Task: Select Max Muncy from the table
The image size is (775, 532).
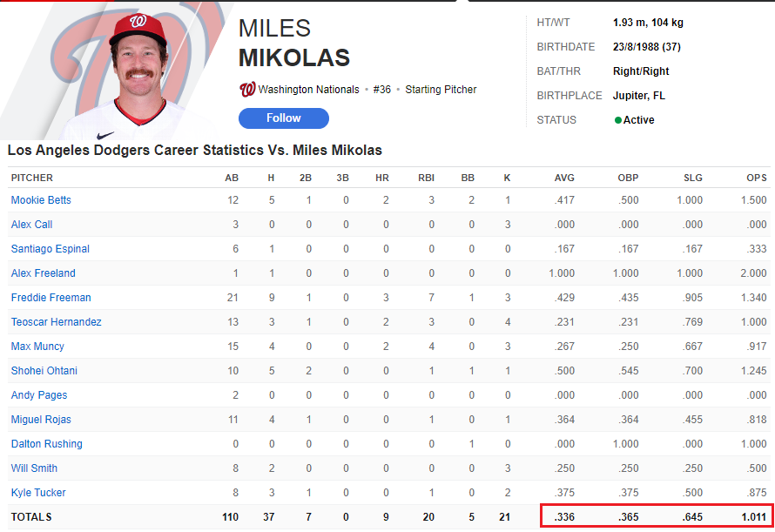Action: tap(37, 347)
